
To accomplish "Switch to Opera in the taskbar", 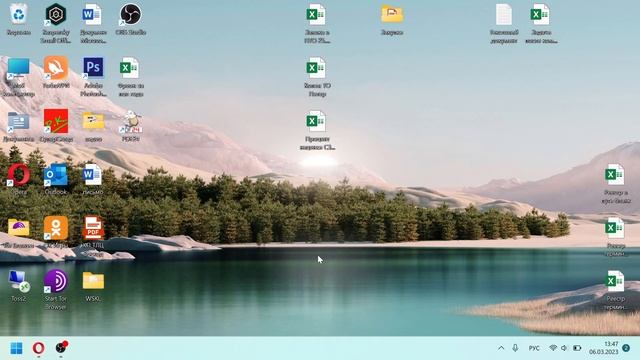I will coord(39,348).
